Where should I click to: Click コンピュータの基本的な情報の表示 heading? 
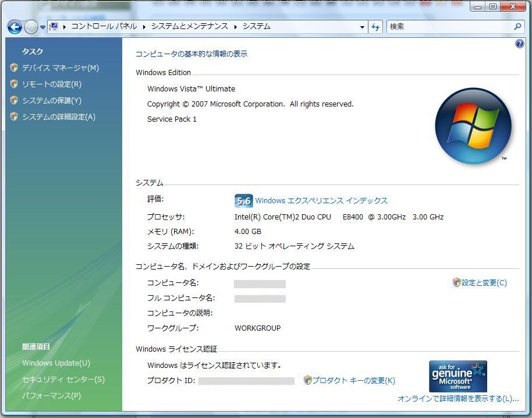point(191,54)
